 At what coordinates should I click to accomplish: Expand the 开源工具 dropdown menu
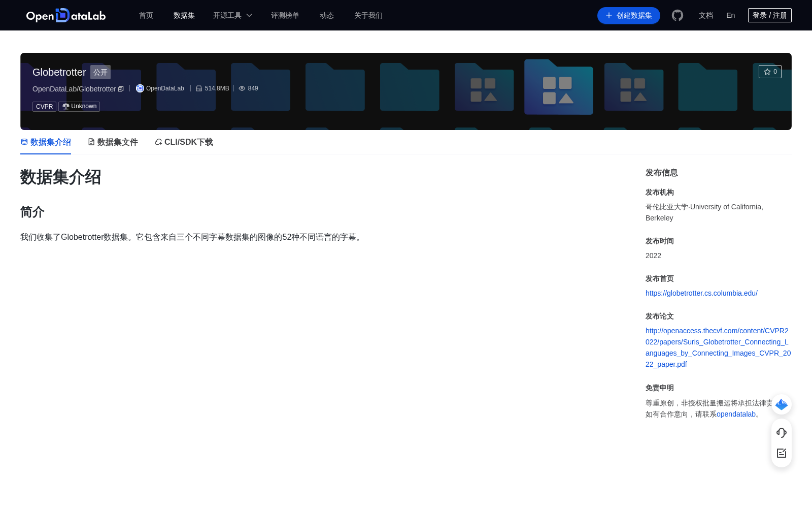click(x=232, y=15)
